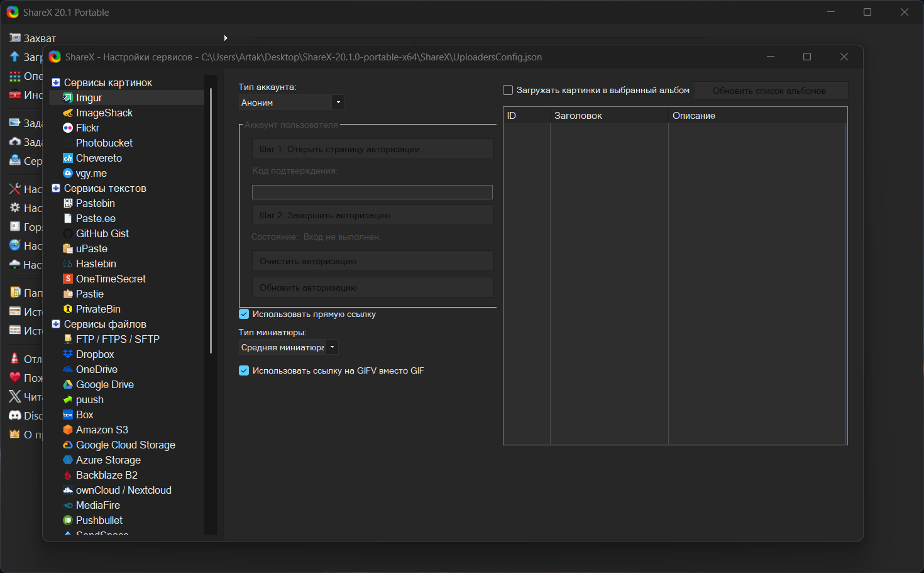Click the Photobucket tree label
Image resolution: width=924 pixels, height=573 pixels.
coord(104,143)
